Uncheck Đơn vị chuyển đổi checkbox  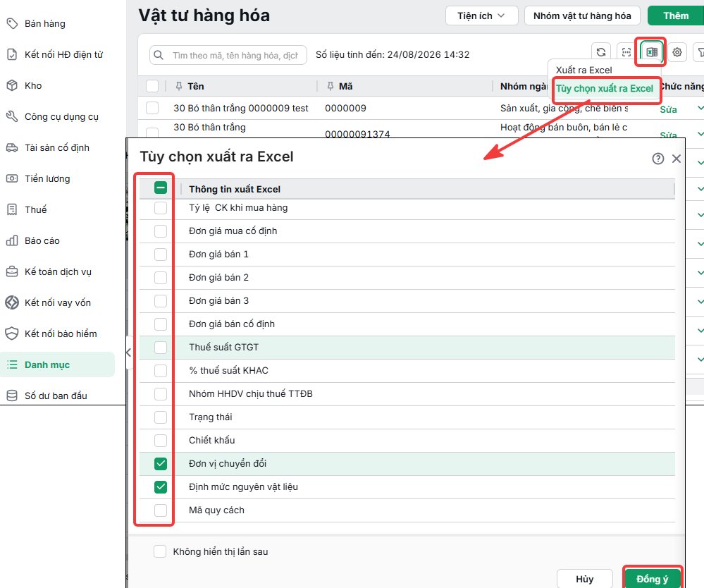pyautogui.click(x=160, y=464)
